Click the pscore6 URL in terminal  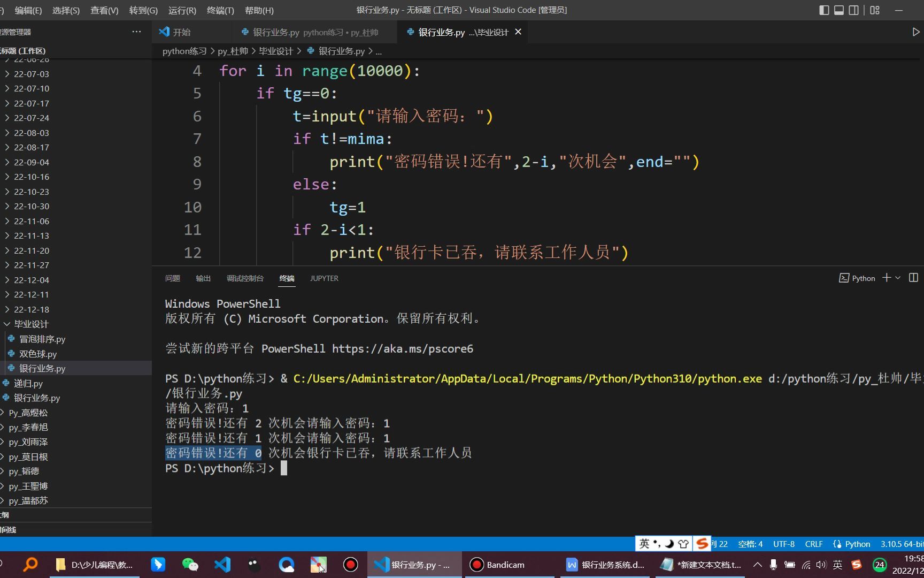(x=403, y=349)
